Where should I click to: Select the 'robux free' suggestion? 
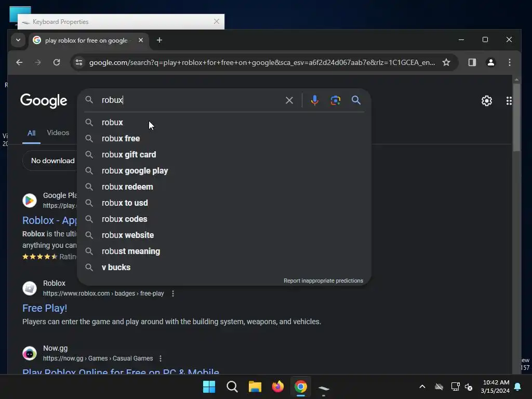tap(224, 138)
